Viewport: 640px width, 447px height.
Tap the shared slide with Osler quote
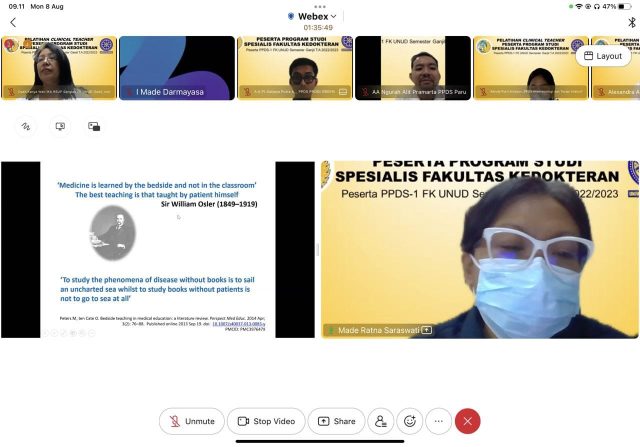pyautogui.click(x=158, y=249)
